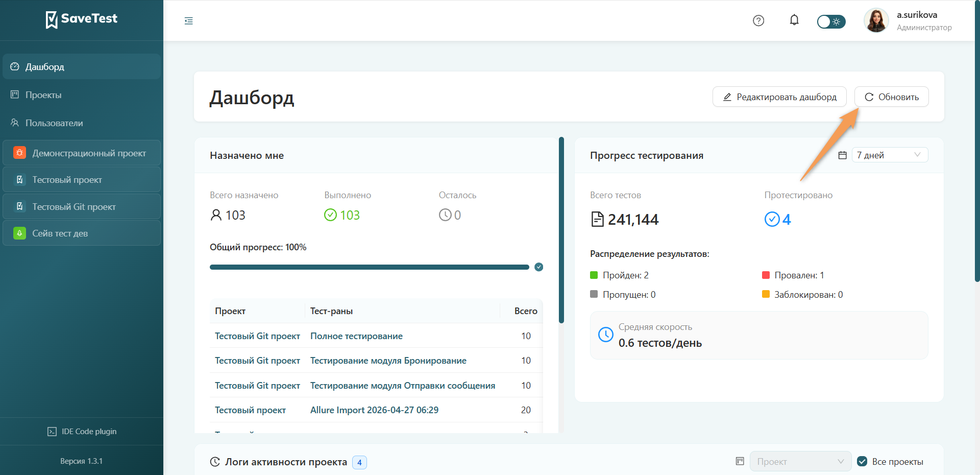Image resolution: width=980 pixels, height=475 pixels.
Task: Open Проекты in the sidebar
Action: click(82, 95)
